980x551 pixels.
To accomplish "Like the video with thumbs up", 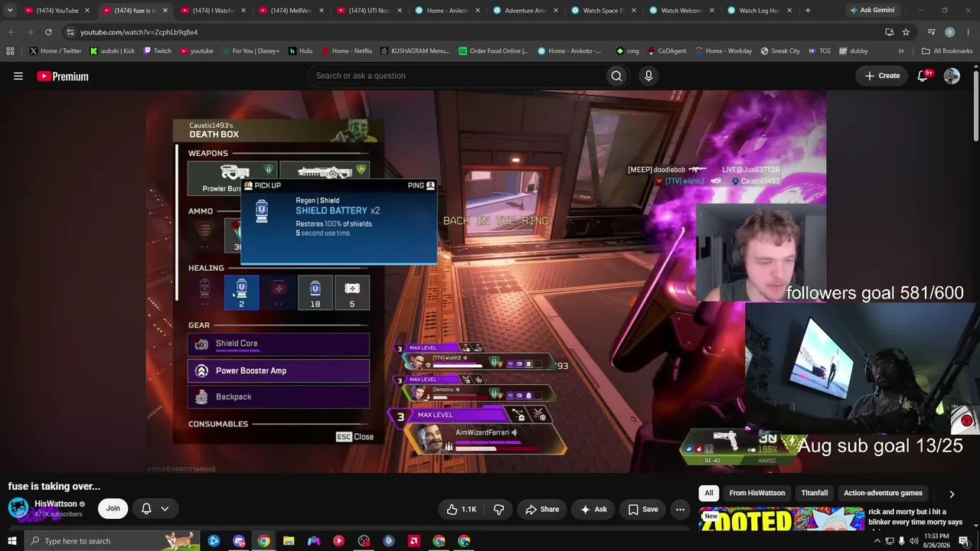I will click(x=462, y=509).
